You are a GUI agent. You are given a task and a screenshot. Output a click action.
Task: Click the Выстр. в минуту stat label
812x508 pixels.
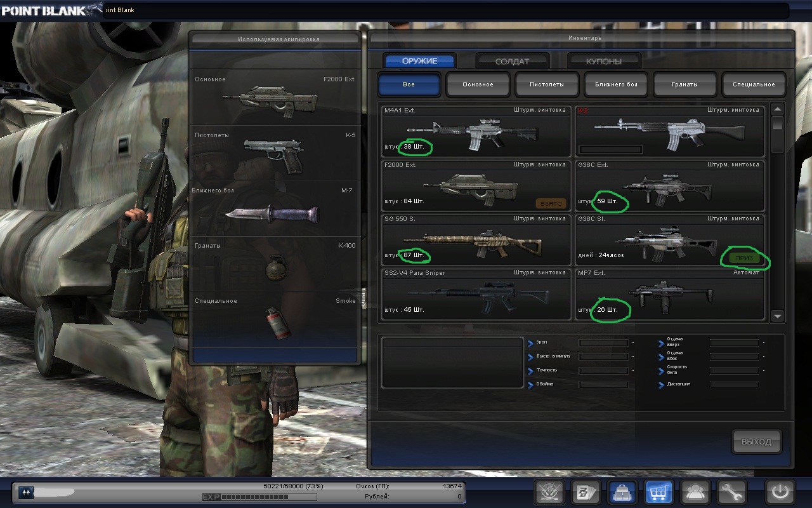[553, 356]
